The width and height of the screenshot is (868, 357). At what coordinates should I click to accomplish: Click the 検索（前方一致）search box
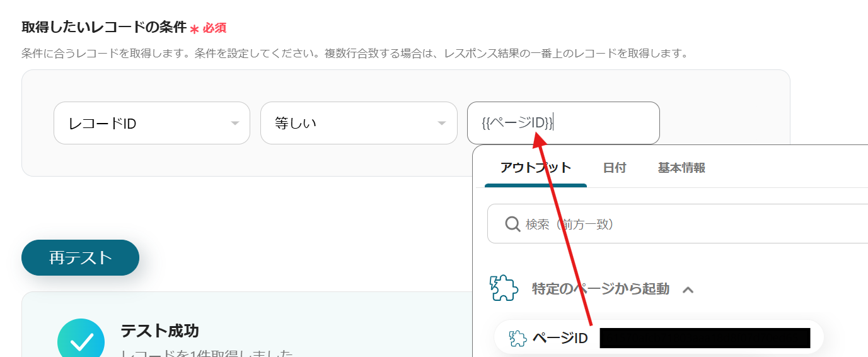[x=678, y=224]
